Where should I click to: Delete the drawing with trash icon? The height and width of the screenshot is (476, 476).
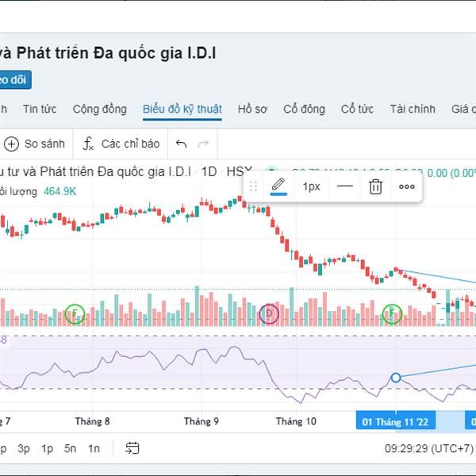[375, 186]
